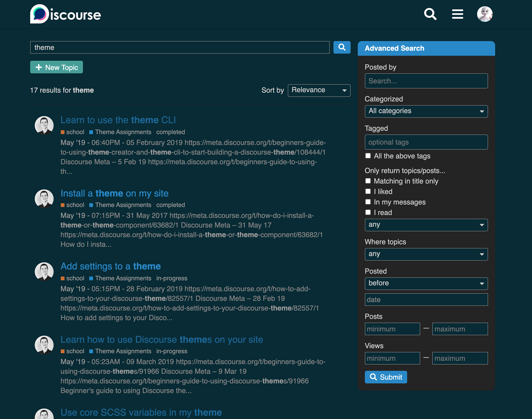Expand the Sort by Relevance dropdown
This screenshot has height=419, width=532.
click(319, 90)
